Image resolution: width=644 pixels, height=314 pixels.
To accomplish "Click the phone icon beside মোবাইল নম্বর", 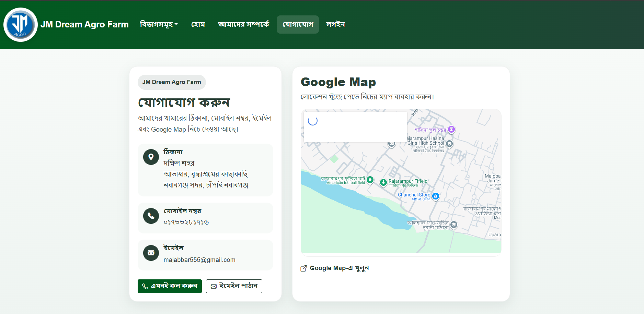I will point(151,216).
